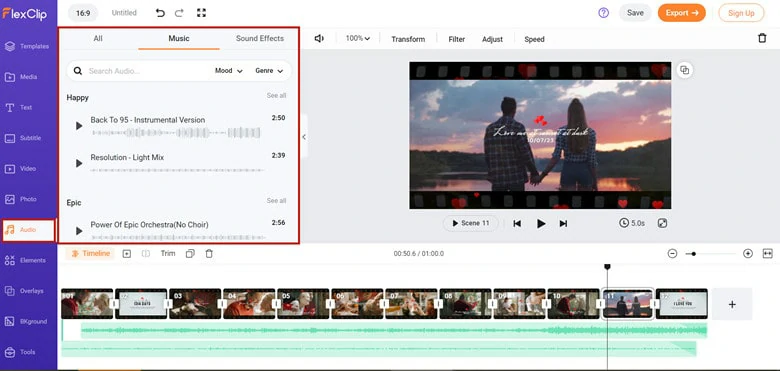Image resolution: width=780 pixels, height=371 pixels.
Task: Open the Mood filter dropdown
Action: pos(229,71)
